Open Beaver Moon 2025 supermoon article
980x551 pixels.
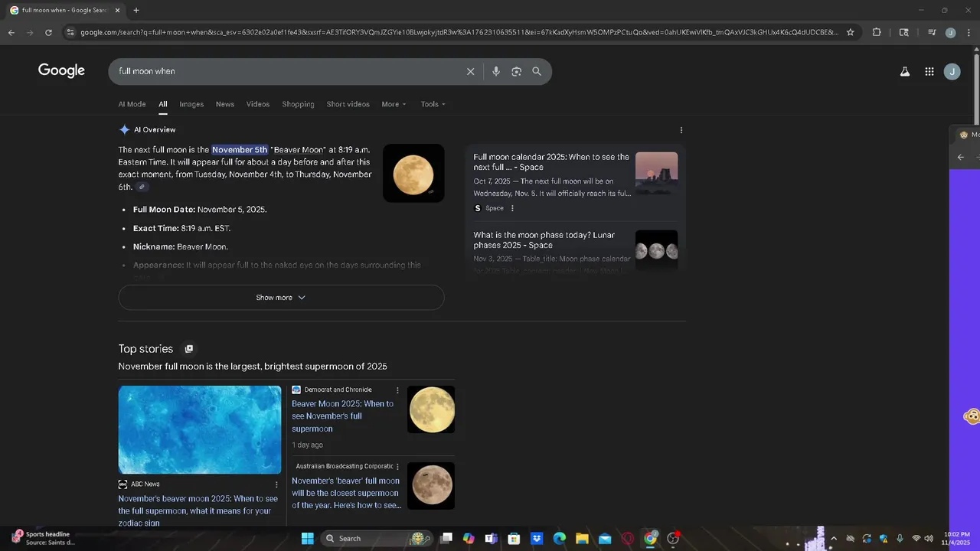click(343, 416)
